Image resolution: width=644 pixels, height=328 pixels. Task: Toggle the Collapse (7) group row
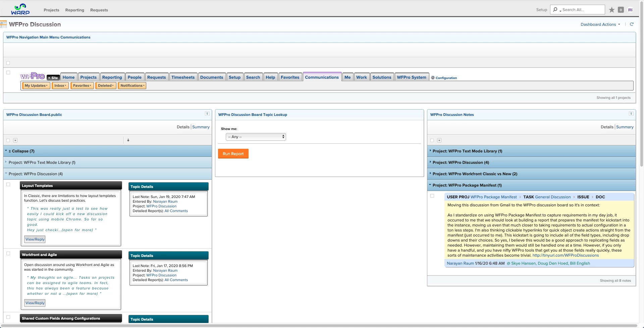tap(107, 151)
